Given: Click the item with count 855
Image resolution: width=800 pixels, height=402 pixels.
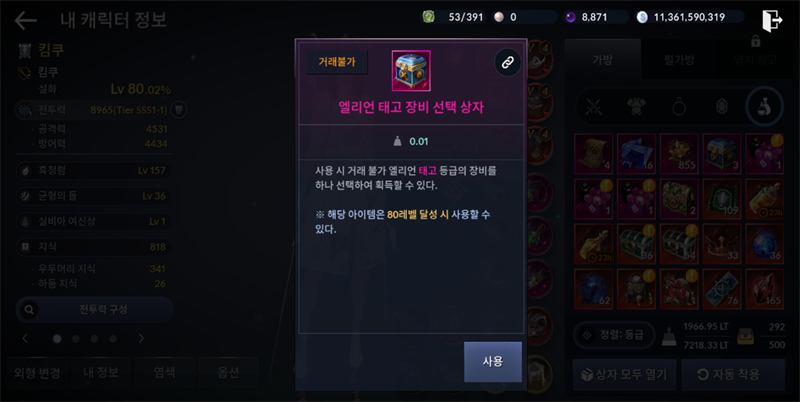Looking at the screenshot, I should pos(679,154).
